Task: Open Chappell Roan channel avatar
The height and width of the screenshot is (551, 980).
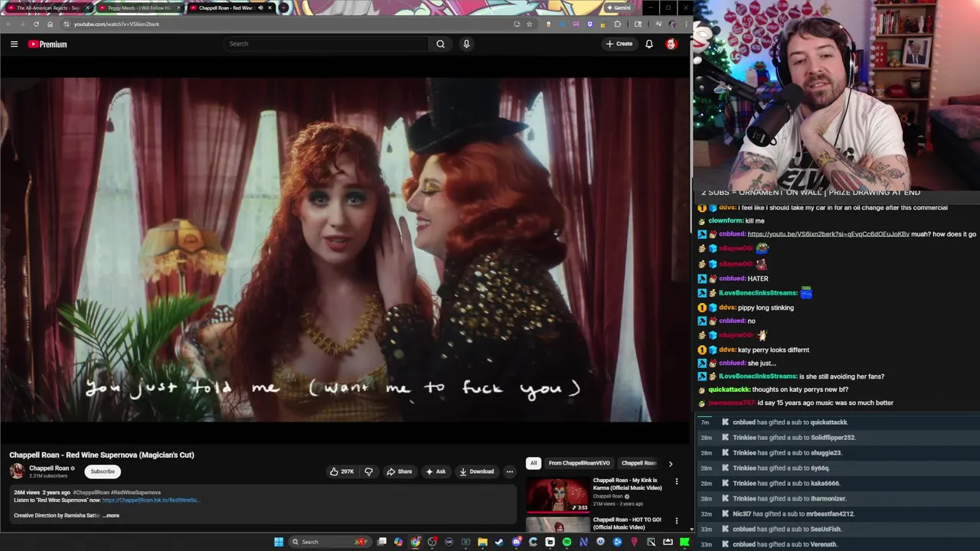Action: point(17,471)
